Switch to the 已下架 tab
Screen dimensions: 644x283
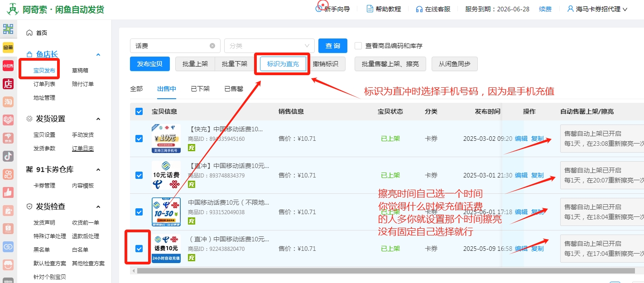point(200,89)
